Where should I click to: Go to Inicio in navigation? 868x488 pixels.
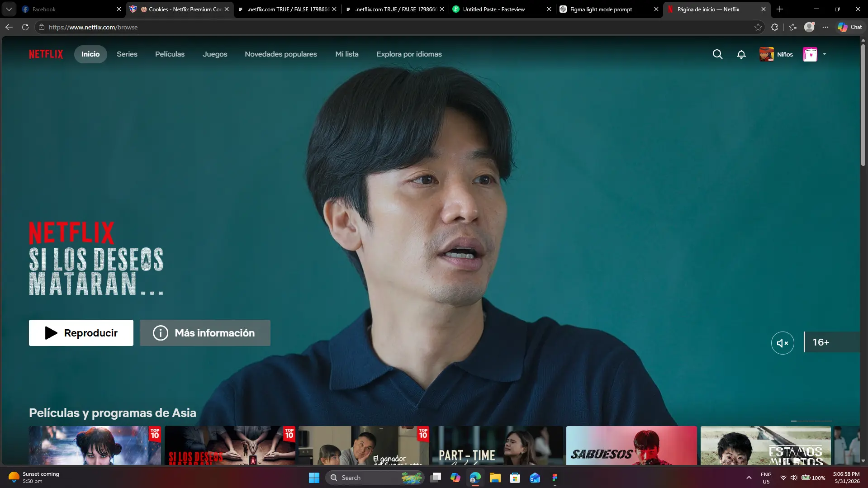point(90,54)
